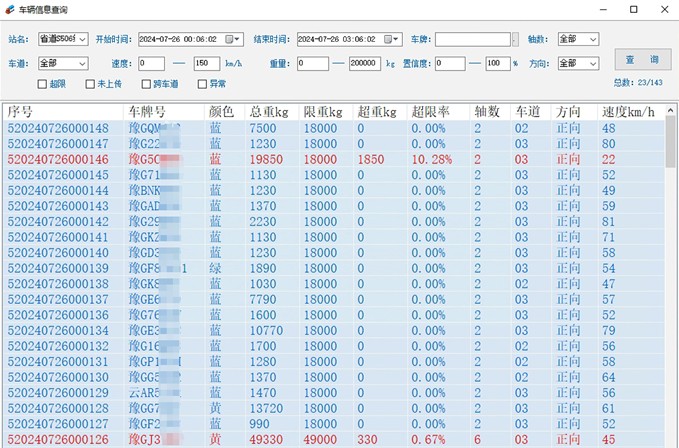Select row 52024072600142
The height and width of the screenshot is (448, 679).
pos(333,222)
